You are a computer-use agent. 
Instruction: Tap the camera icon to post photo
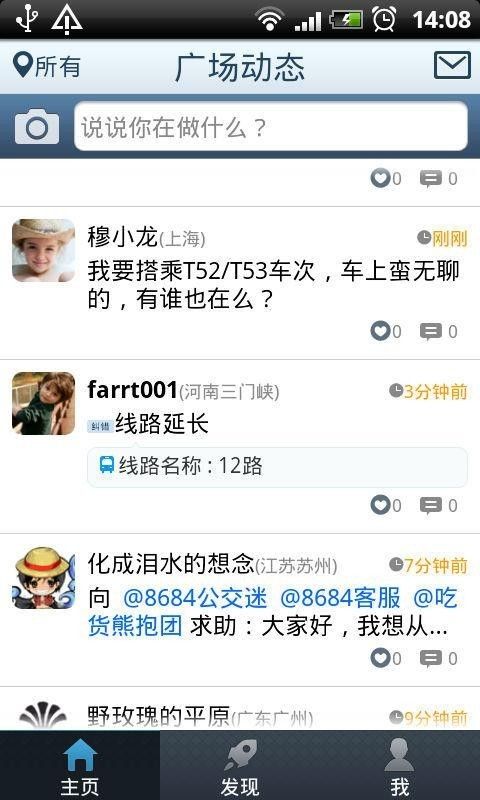(x=37, y=127)
